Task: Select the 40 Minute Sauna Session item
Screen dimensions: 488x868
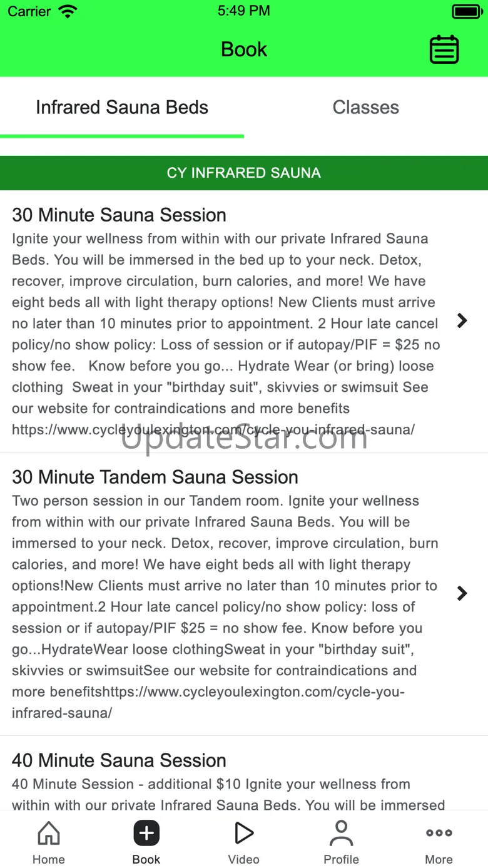Action: (x=244, y=774)
